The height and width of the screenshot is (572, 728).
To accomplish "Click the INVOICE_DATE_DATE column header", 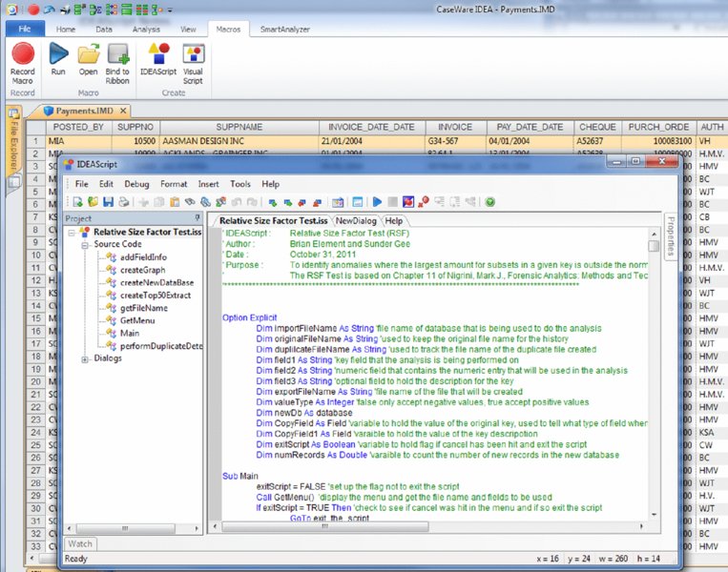I will coord(371,127).
